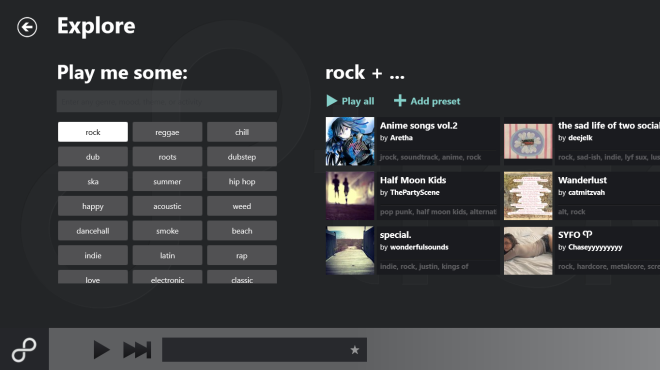Skip to the next track
The height and width of the screenshot is (370, 660).
click(137, 350)
